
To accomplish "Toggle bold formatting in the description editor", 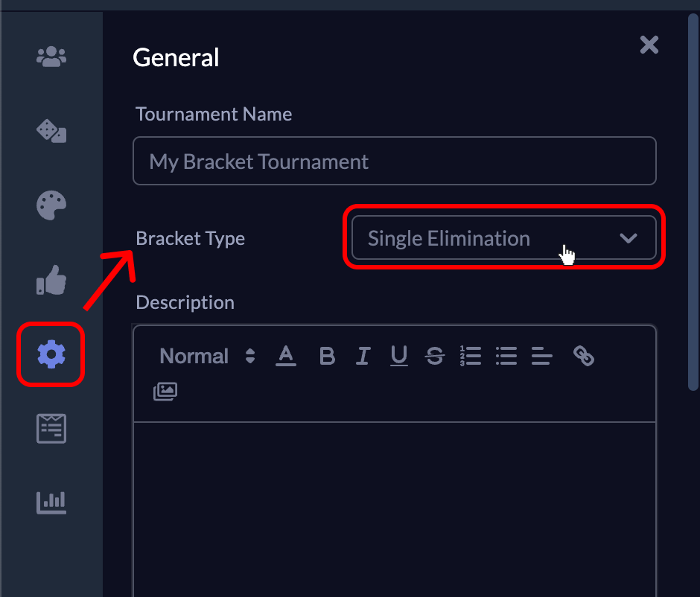I will (x=327, y=356).
